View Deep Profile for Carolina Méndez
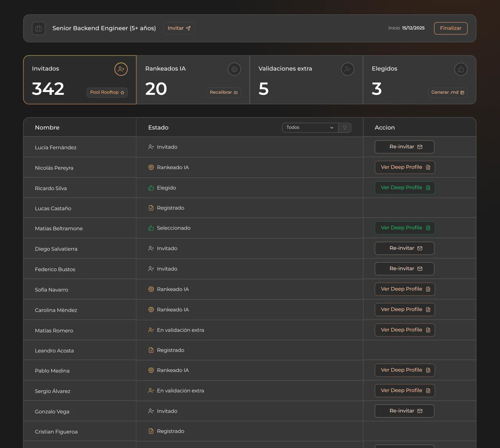The image size is (500, 448). [405, 309]
